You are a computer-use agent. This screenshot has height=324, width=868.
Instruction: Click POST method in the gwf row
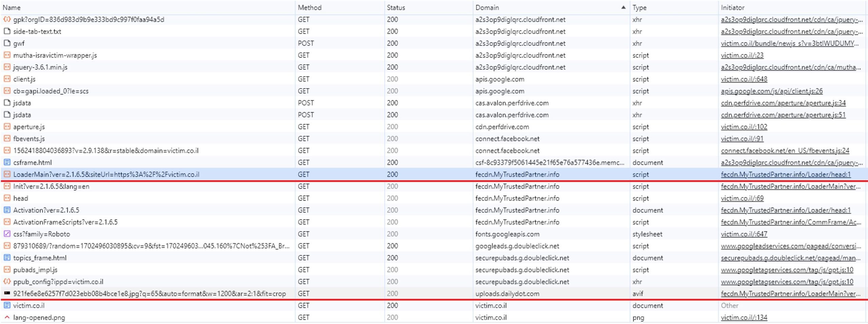(306, 43)
